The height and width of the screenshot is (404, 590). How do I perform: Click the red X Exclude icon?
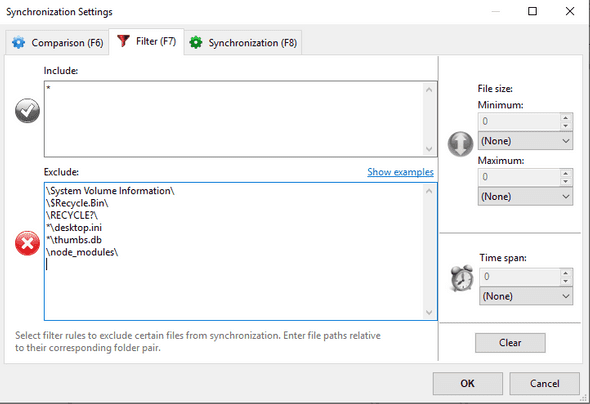pyautogui.click(x=27, y=243)
